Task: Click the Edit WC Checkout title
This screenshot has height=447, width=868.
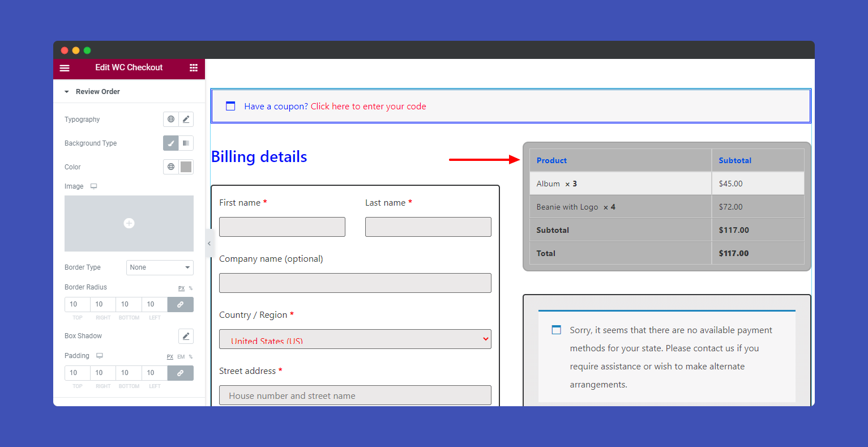Action: click(x=129, y=67)
